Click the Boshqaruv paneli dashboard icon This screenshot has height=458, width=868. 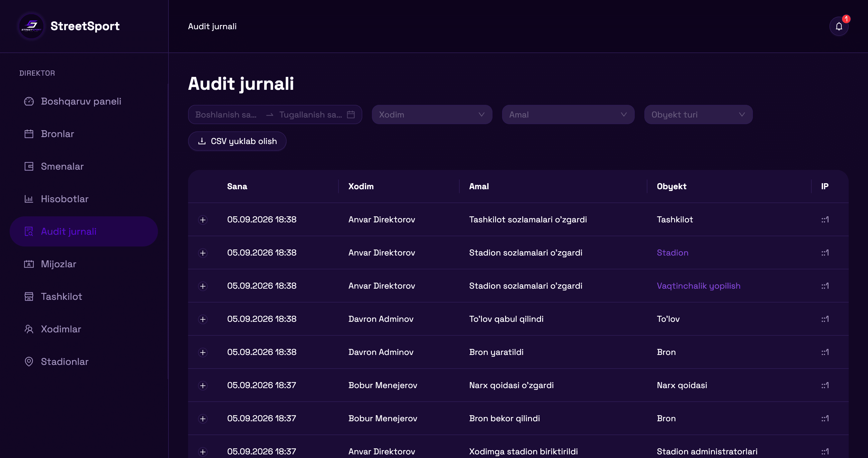point(29,101)
